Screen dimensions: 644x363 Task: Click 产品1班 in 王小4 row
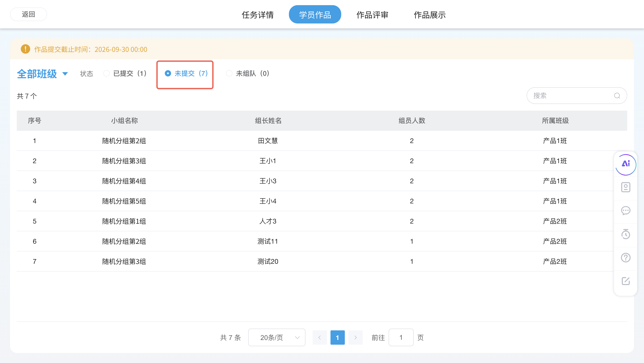point(555,201)
